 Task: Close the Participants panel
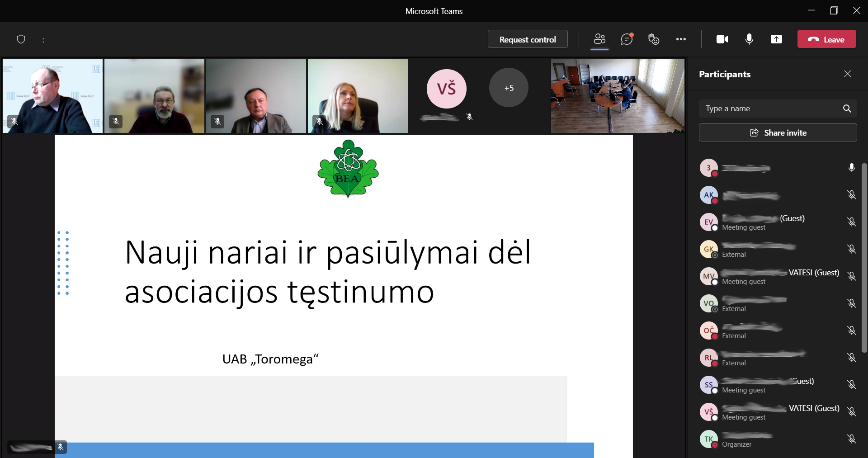(847, 74)
